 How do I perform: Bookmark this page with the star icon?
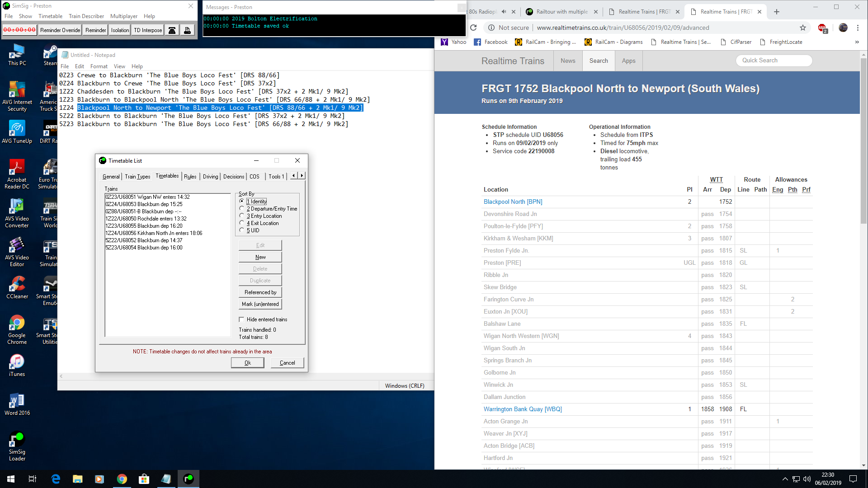coord(803,28)
